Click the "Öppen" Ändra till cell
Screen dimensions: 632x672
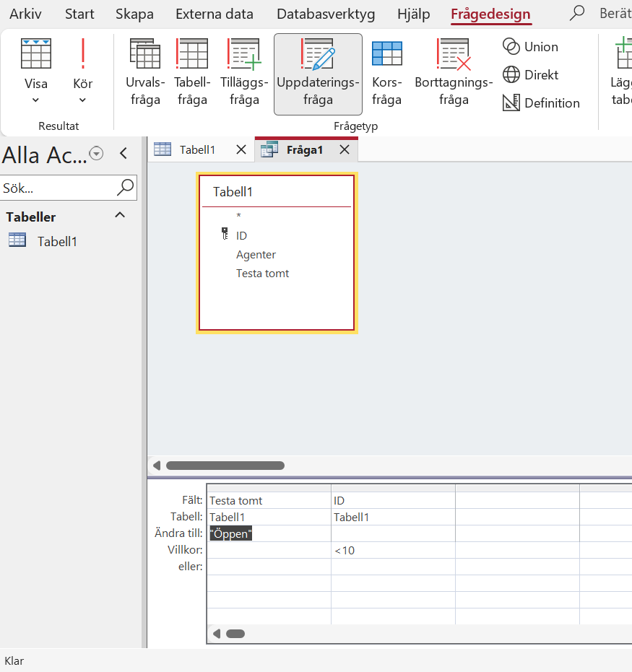point(269,533)
